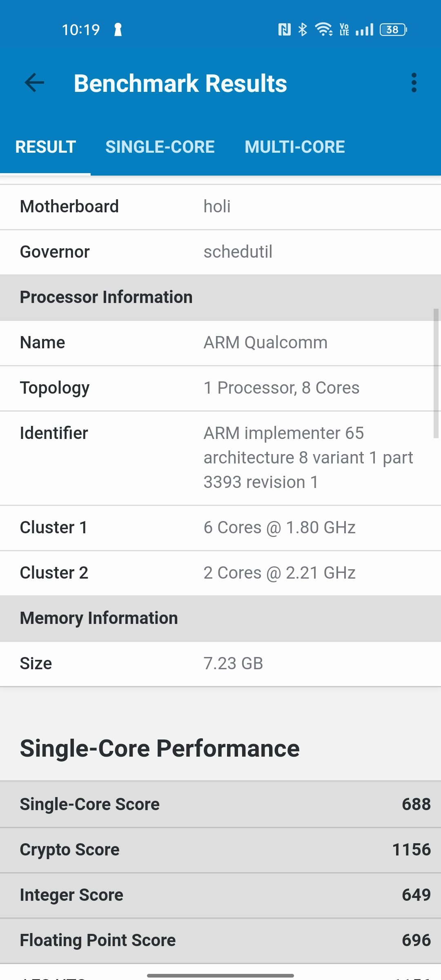Tap the Single-Core Score row
The width and height of the screenshot is (441, 980).
pos(220,804)
